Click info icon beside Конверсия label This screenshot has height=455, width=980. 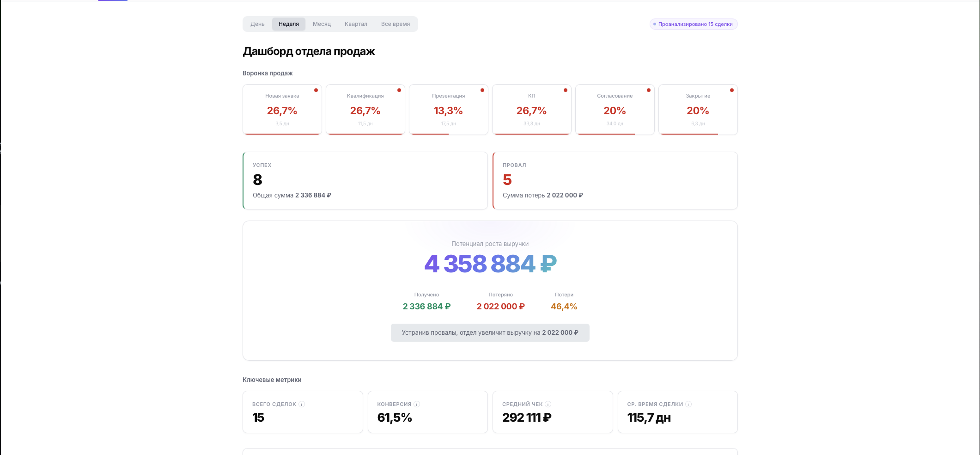pyautogui.click(x=417, y=404)
